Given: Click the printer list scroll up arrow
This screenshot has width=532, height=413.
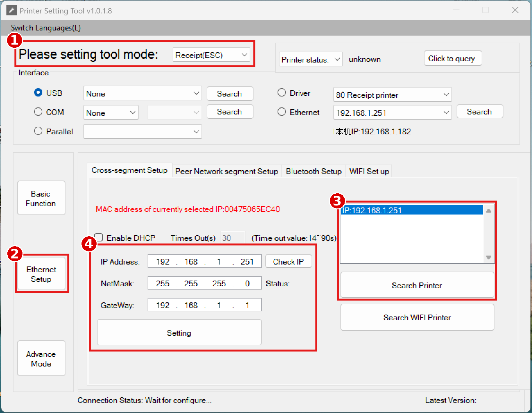Looking at the screenshot, I should coord(489,211).
